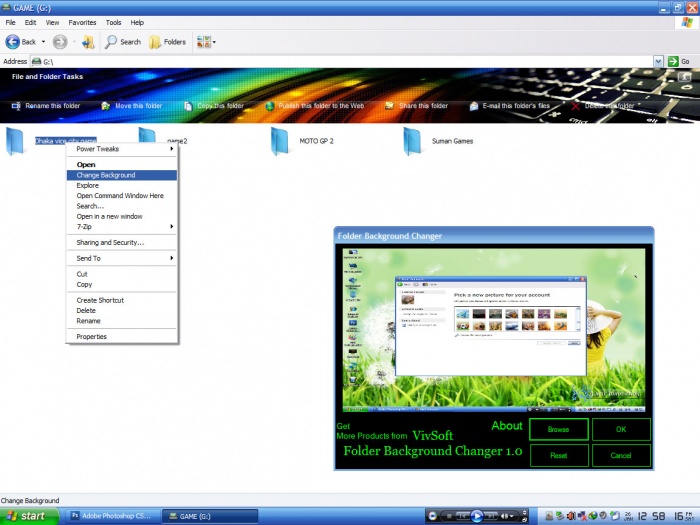Click the media player Stop button

(x=449, y=516)
